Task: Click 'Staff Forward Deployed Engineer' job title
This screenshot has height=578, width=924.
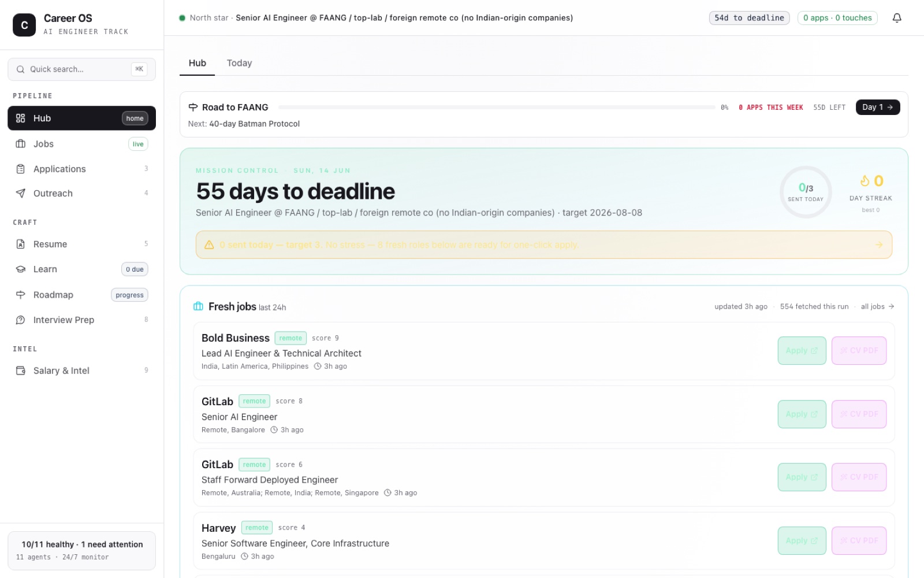Action: pos(270,480)
